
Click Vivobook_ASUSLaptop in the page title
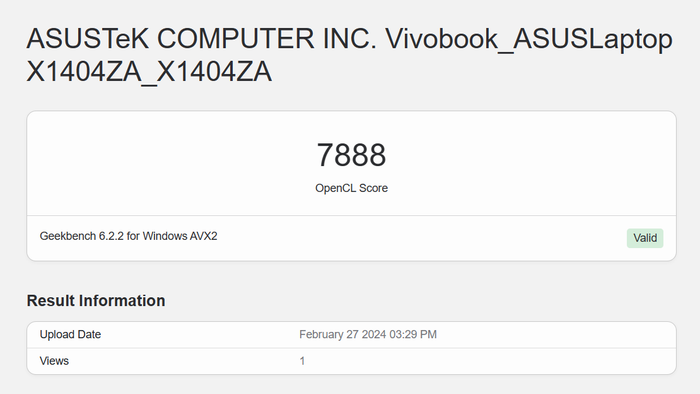tap(529, 39)
